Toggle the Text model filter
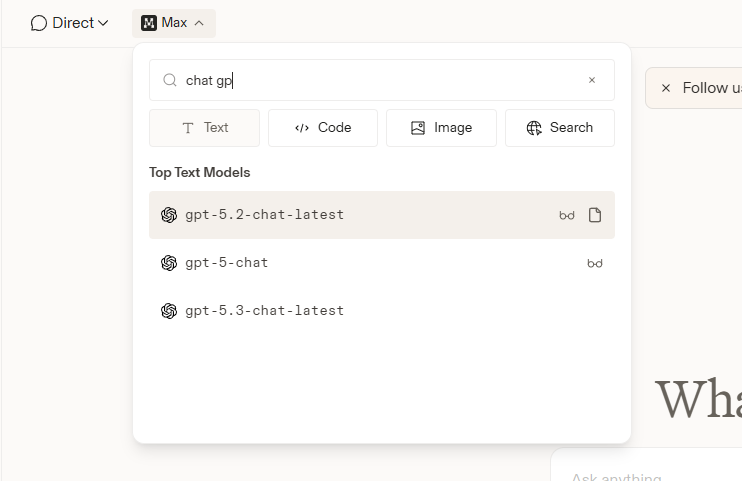742x481 pixels. [204, 128]
